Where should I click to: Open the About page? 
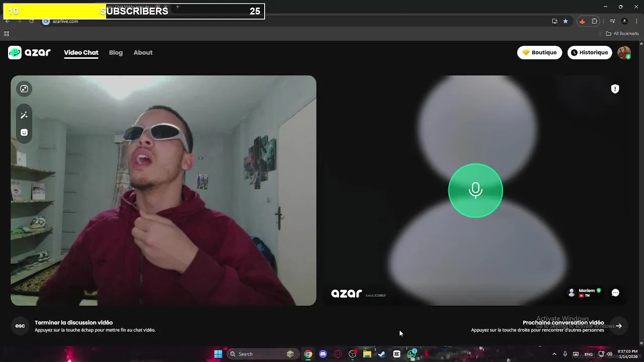(143, 52)
